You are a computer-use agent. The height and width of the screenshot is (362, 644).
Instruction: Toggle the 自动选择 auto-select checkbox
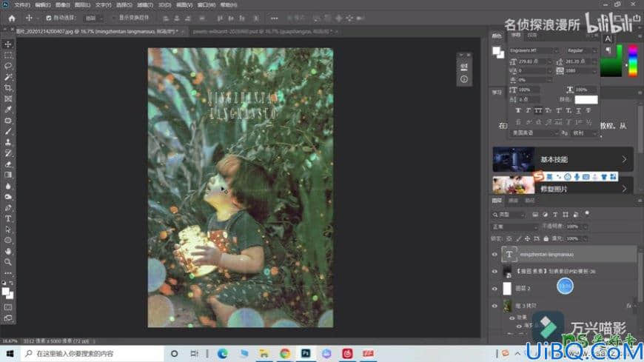click(x=48, y=18)
